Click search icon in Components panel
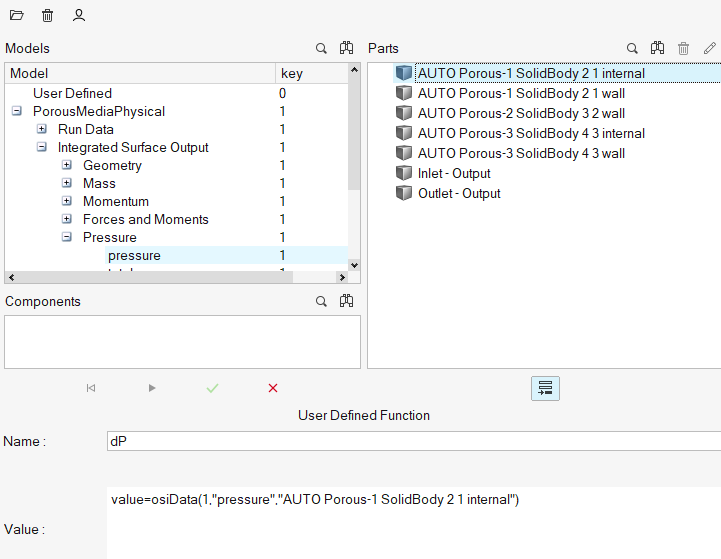This screenshot has width=721, height=559. coord(321,301)
